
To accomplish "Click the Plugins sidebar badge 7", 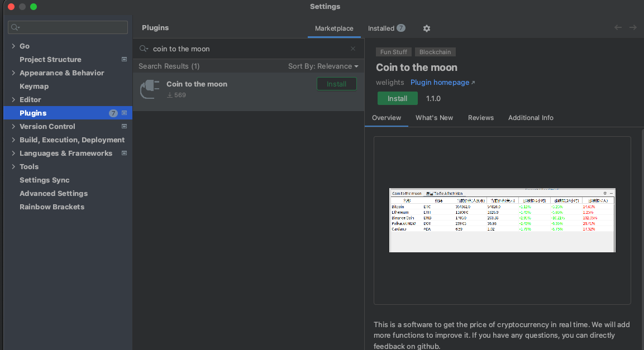I will click(x=113, y=113).
